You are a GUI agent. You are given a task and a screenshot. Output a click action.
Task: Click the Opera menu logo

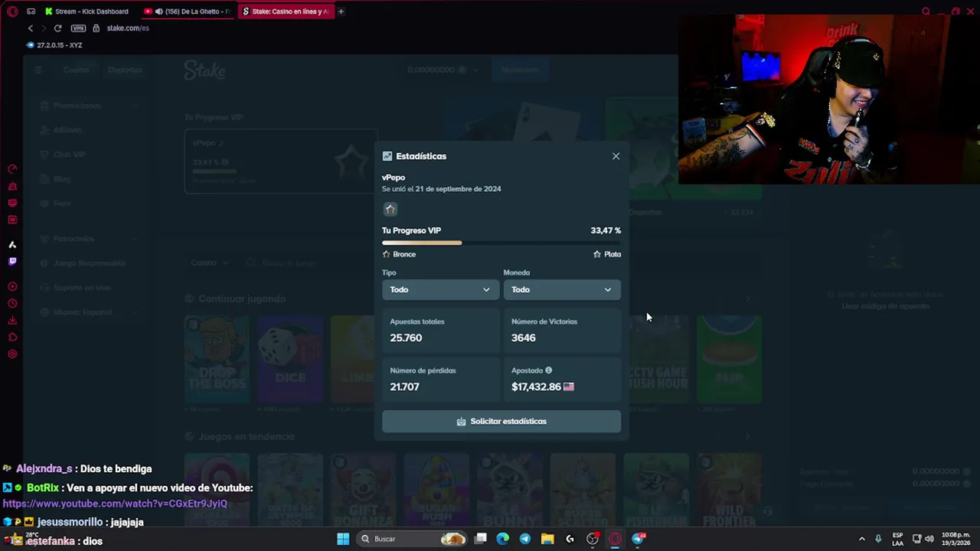click(x=12, y=11)
